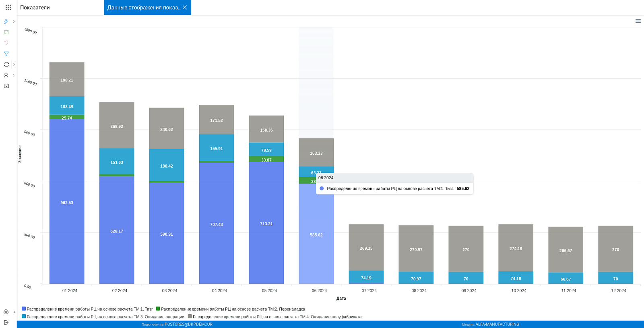The image size is (644, 328).
Task: Click the cyan 66.67 segment for 11.2024
Action: pyautogui.click(x=566, y=278)
